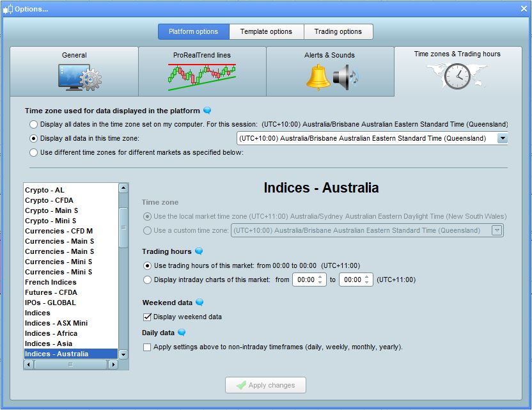Viewport: 532px width, 410px height.
Task: Select 'Indices - Africa' in market list
Action: (x=71, y=333)
